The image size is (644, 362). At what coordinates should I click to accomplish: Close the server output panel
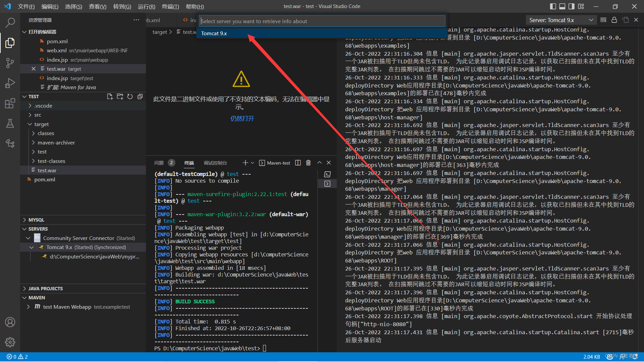coord(636,20)
